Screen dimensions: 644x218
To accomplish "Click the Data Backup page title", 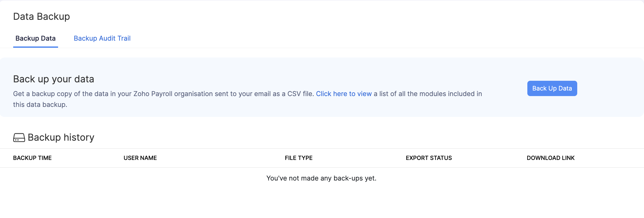I will coord(41,16).
